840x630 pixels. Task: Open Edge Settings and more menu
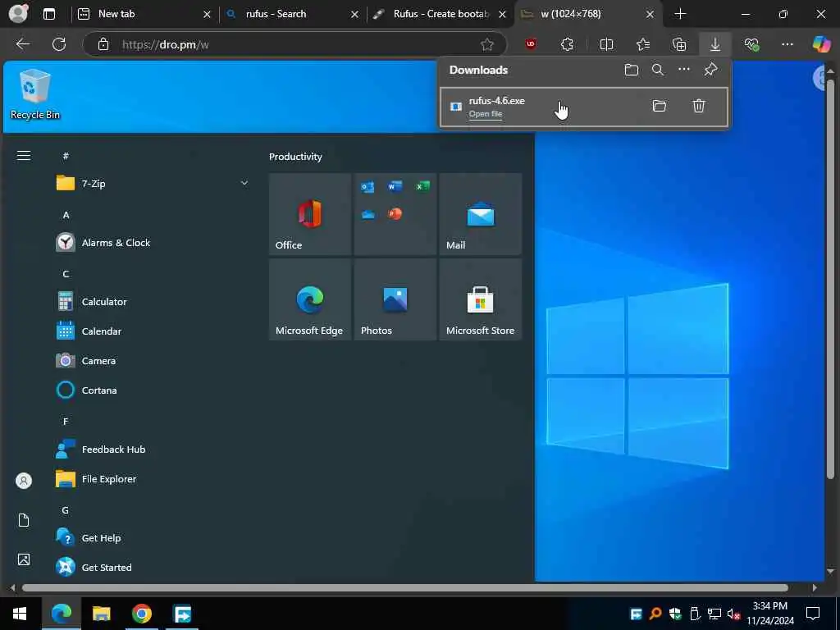(x=787, y=44)
